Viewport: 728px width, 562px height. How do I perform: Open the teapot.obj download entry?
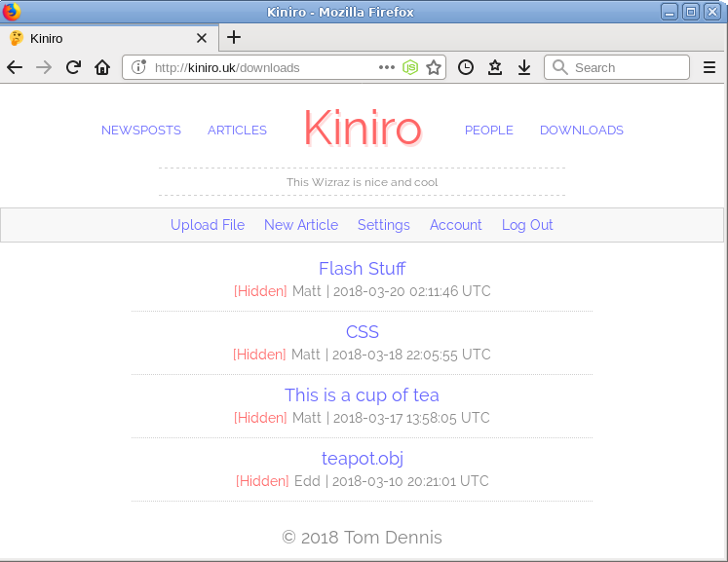362,459
